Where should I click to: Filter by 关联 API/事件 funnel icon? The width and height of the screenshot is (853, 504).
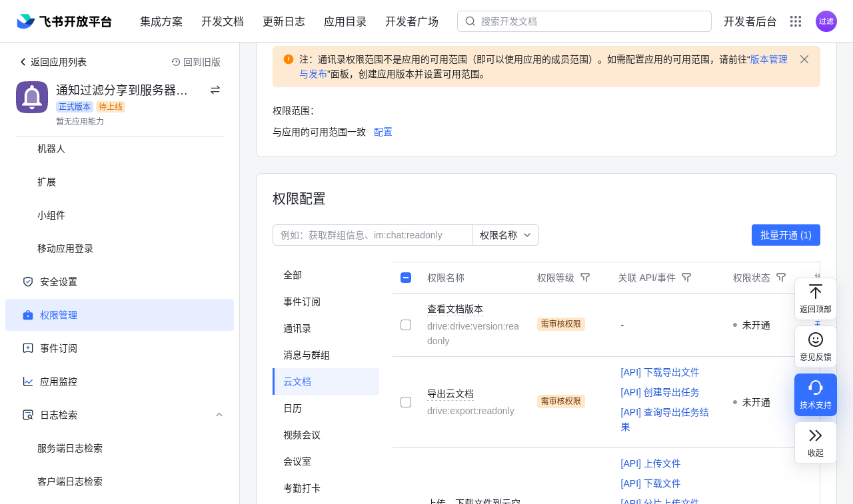pos(686,278)
